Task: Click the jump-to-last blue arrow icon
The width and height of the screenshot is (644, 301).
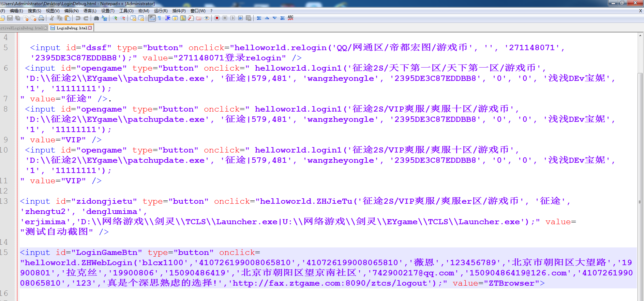Action: 283,18
